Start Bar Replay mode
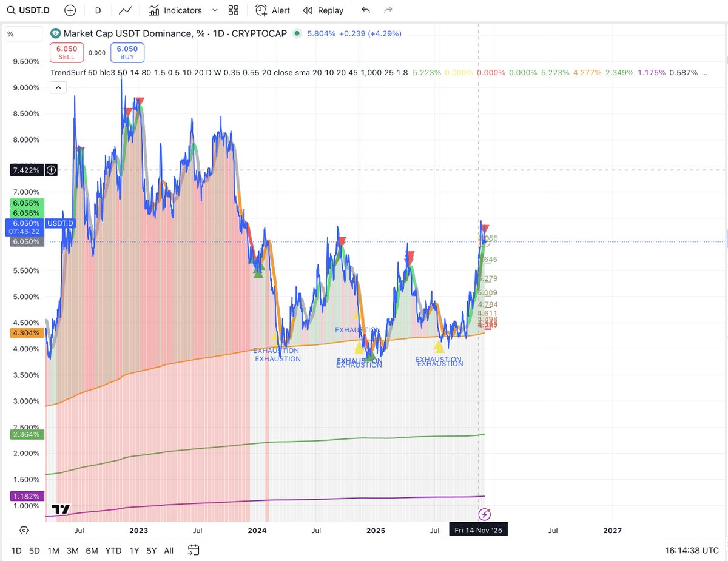Viewport: 728px width, 561px height. tap(323, 10)
